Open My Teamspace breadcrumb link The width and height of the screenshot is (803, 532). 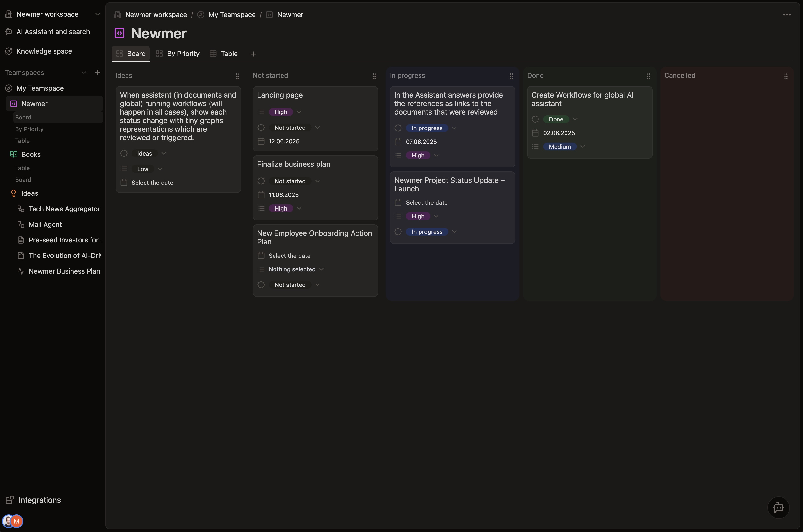(x=232, y=15)
